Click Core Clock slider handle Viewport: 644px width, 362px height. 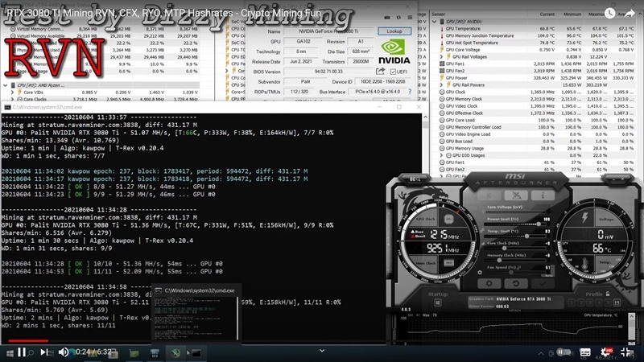(x=505, y=249)
